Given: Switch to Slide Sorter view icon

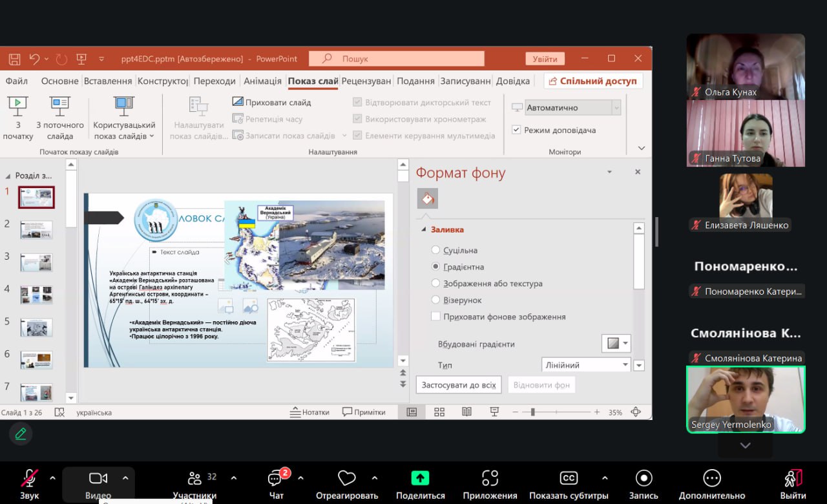Looking at the screenshot, I should click(439, 412).
